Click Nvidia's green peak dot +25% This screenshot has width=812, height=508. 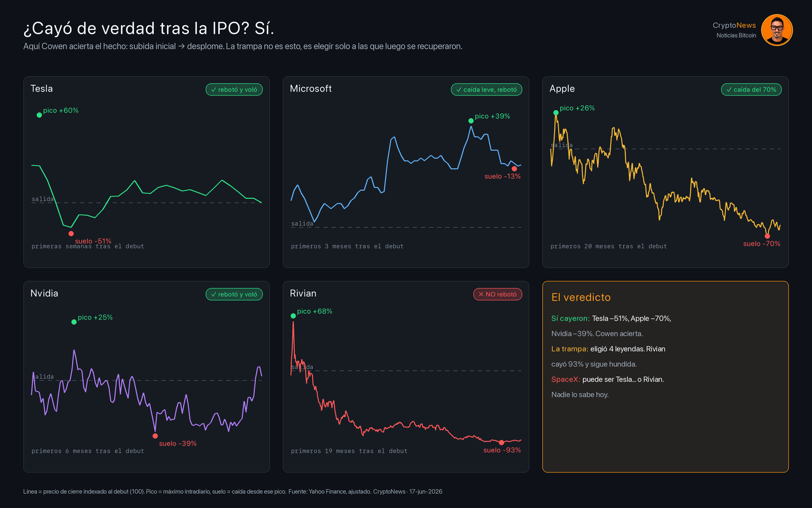pyautogui.click(x=74, y=322)
